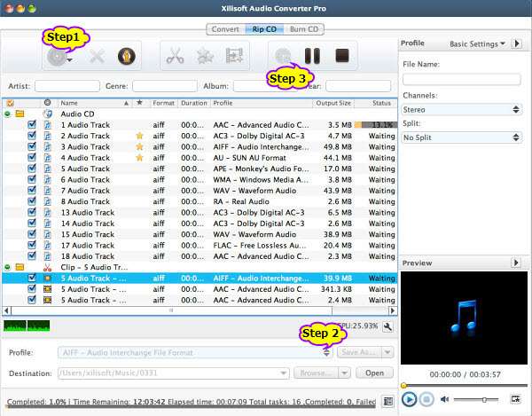Click the horizontal scrollbar under the track list

coord(171,310)
